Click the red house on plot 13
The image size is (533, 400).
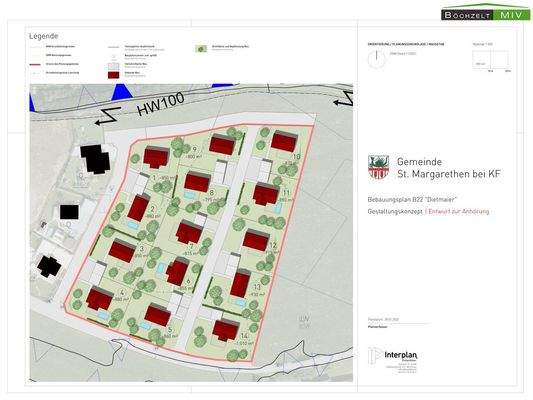240,283
